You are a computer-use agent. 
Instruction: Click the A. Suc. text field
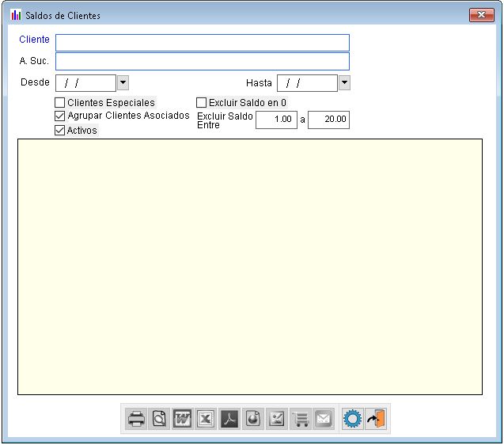pos(202,62)
